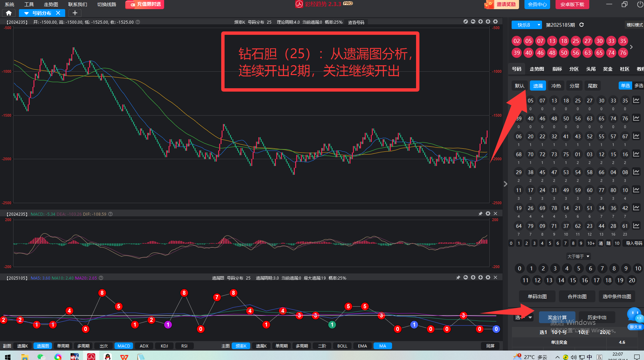Click the move-up arrow icon of main chart
Viewport: 644px width, 360px height.
coord(481,22)
